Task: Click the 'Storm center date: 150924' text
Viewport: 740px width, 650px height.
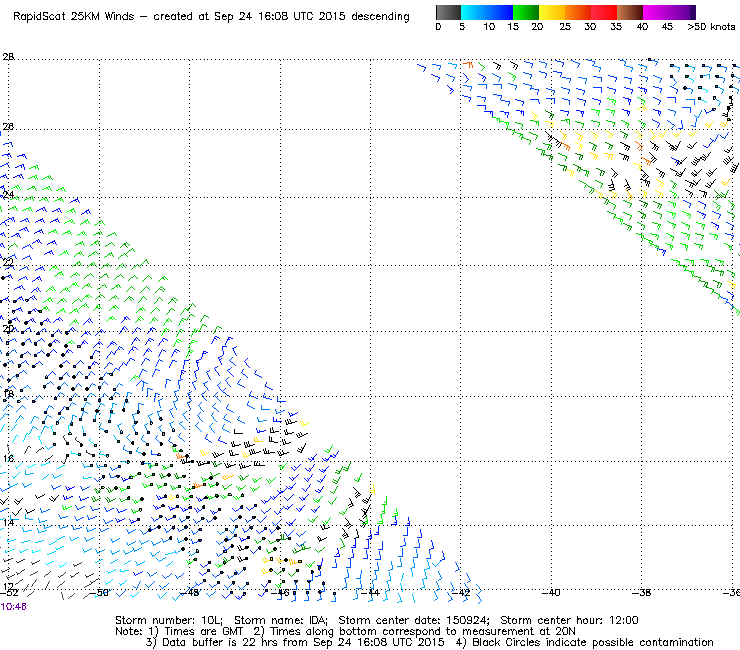Action: 414,620
